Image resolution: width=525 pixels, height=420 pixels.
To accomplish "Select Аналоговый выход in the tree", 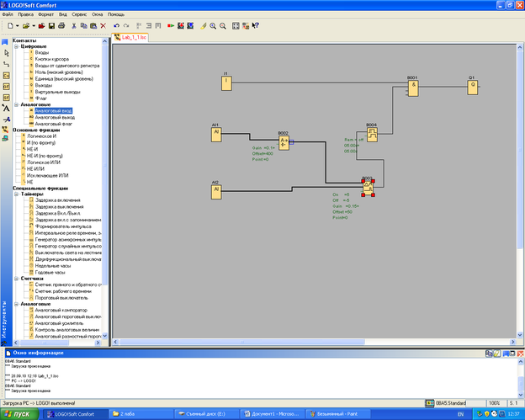I will coord(54,116).
